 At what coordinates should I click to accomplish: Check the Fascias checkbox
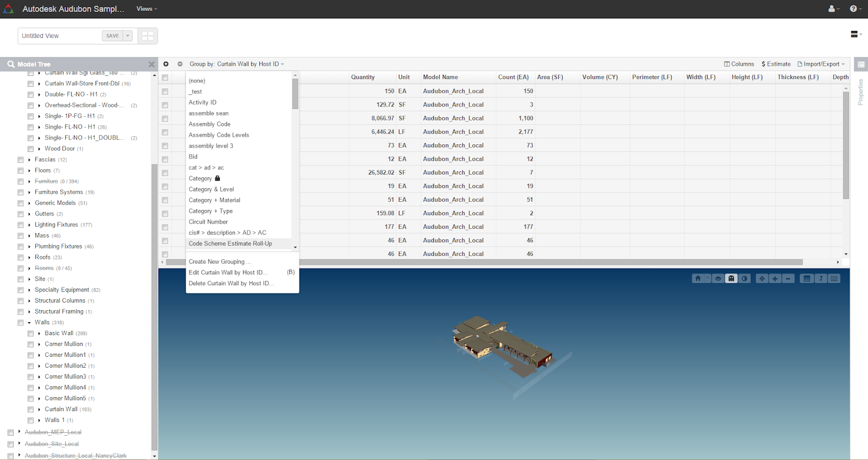coord(21,160)
